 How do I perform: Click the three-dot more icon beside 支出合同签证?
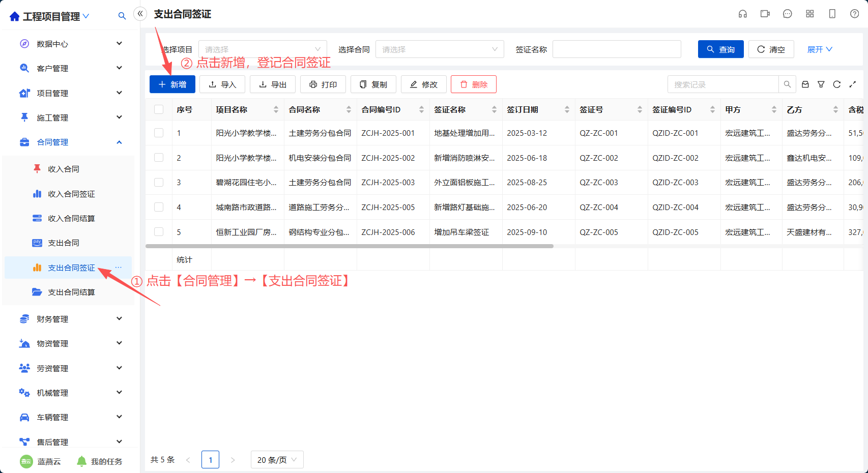coord(119,268)
